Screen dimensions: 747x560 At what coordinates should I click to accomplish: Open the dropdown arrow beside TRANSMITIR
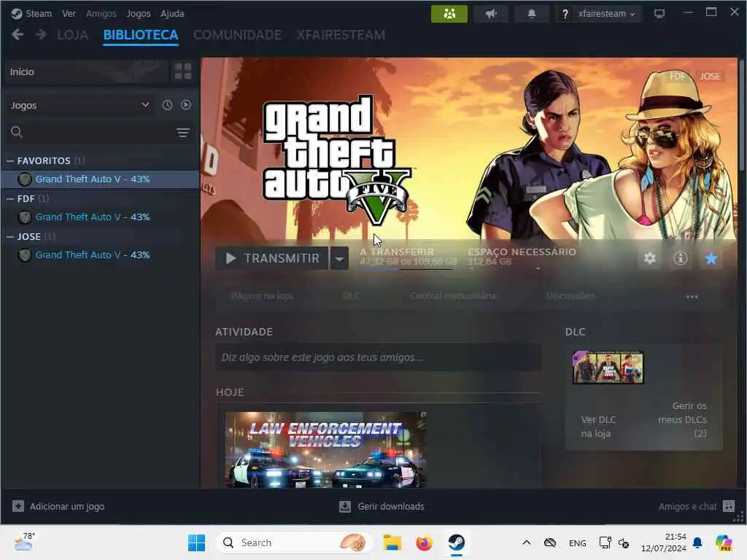click(339, 259)
